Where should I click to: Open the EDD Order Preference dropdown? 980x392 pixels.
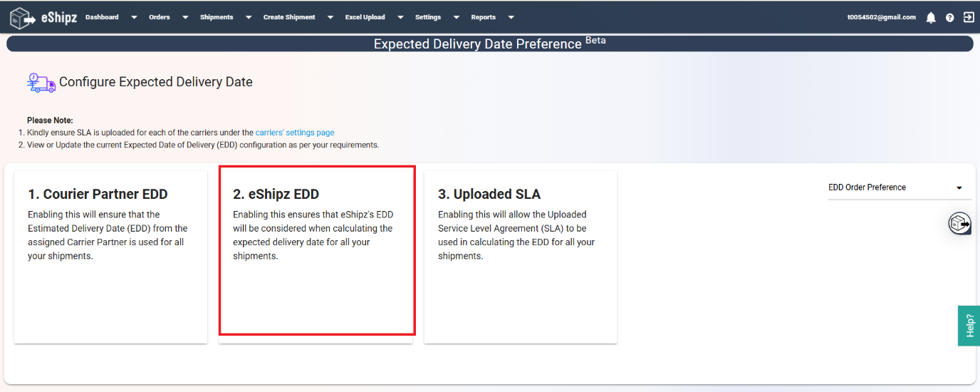pos(900,187)
